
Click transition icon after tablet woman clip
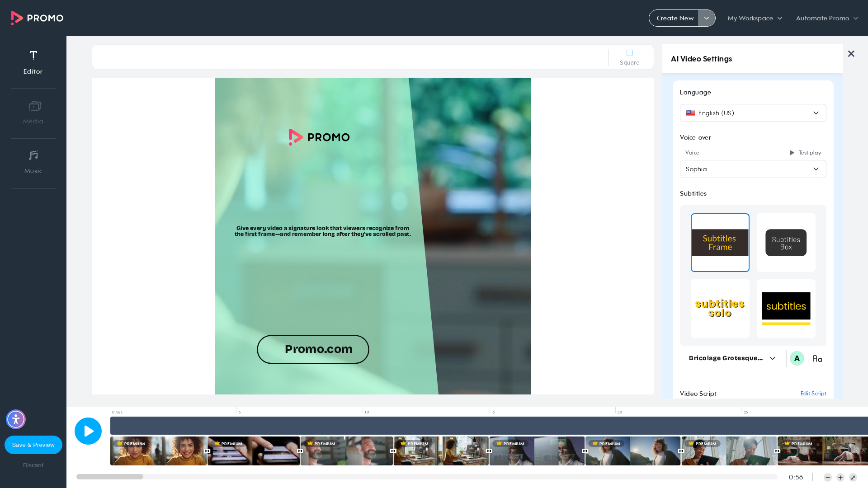(x=777, y=451)
